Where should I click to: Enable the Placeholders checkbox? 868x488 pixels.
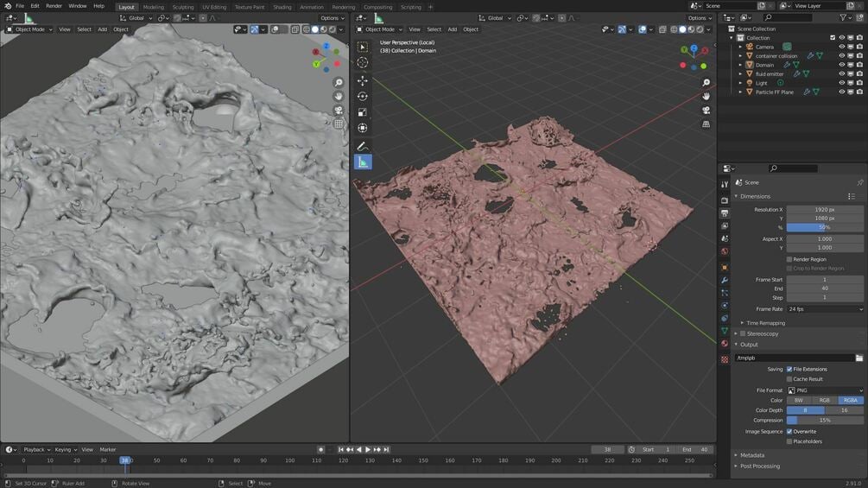click(789, 441)
